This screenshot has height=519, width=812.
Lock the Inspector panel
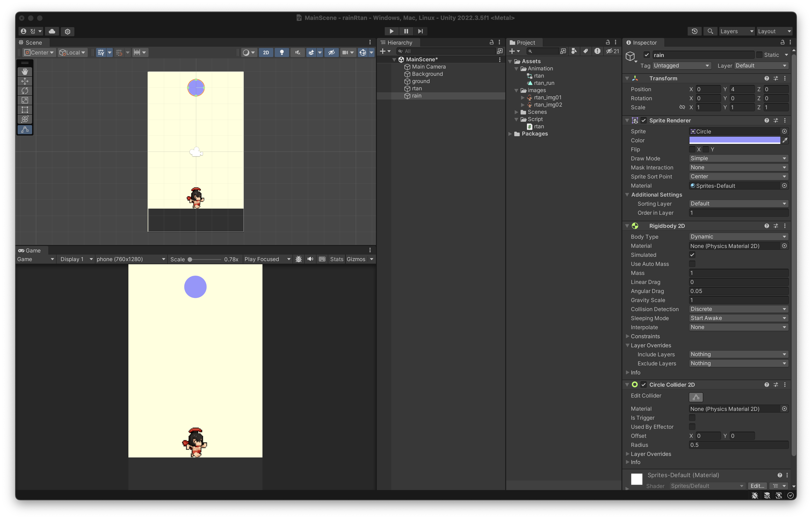click(782, 42)
